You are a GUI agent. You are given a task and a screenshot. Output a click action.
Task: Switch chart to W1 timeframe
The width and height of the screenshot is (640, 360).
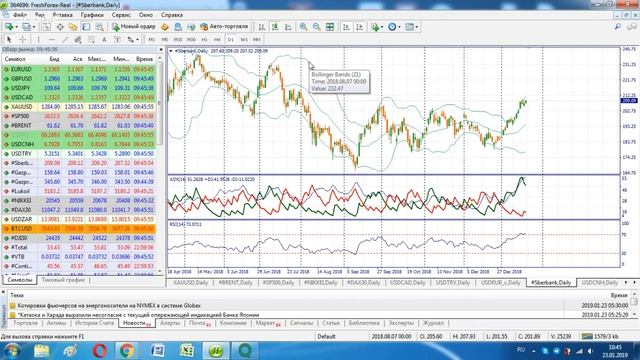[x=244, y=40]
